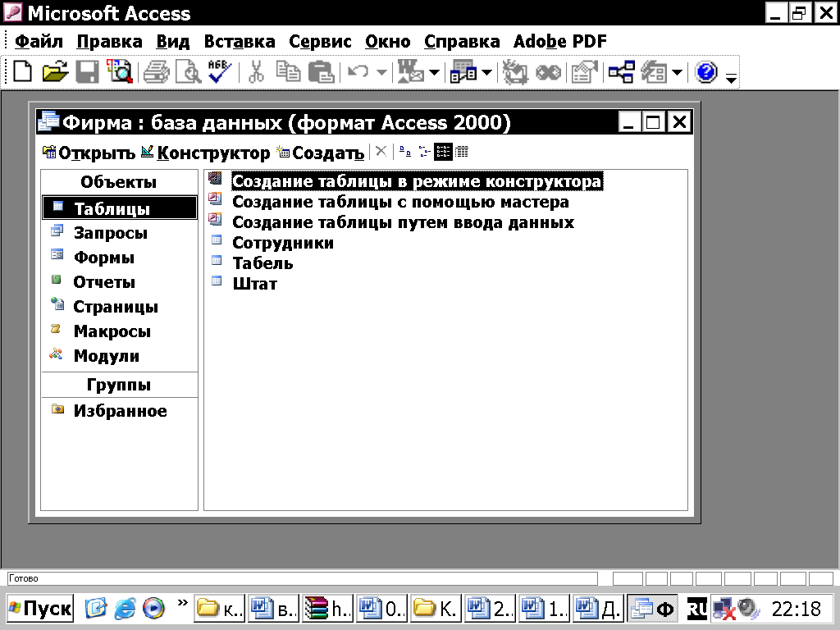
Task: Open the Toolbar Options chevron
Action: point(731,78)
